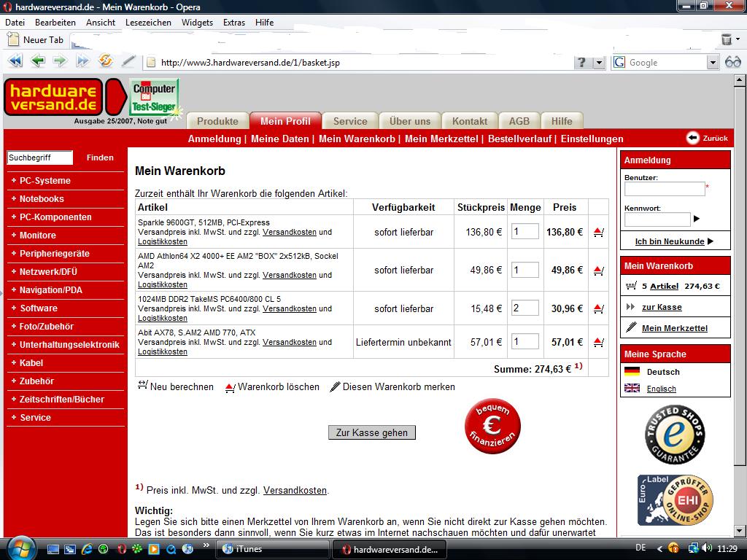Click Neu berechnen to recalculate basket
The width and height of the screenshot is (747, 560).
pyautogui.click(x=176, y=386)
